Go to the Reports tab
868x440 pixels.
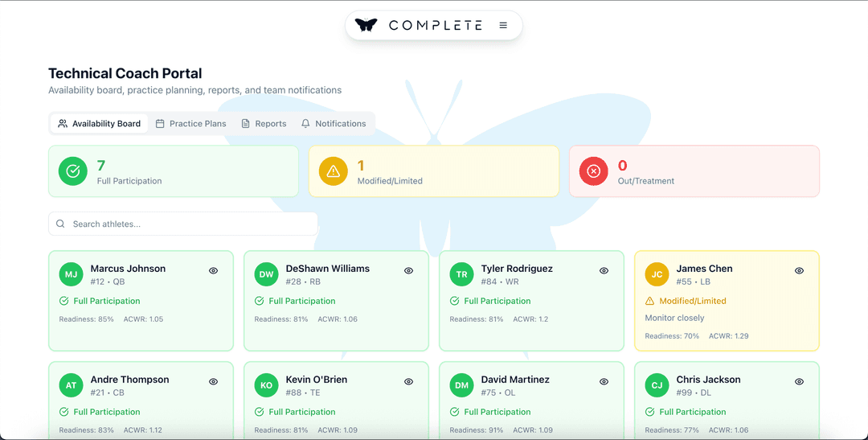pyautogui.click(x=264, y=124)
